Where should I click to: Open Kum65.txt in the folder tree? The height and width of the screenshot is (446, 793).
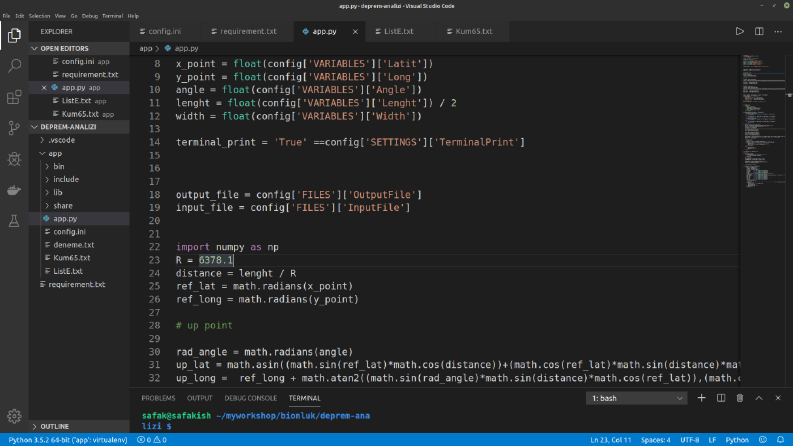[79, 258]
